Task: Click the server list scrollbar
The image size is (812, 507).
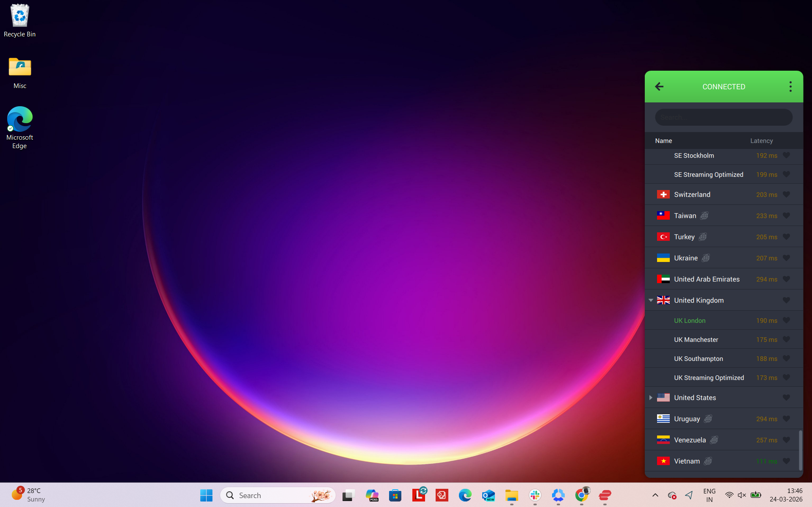Action: point(800,450)
